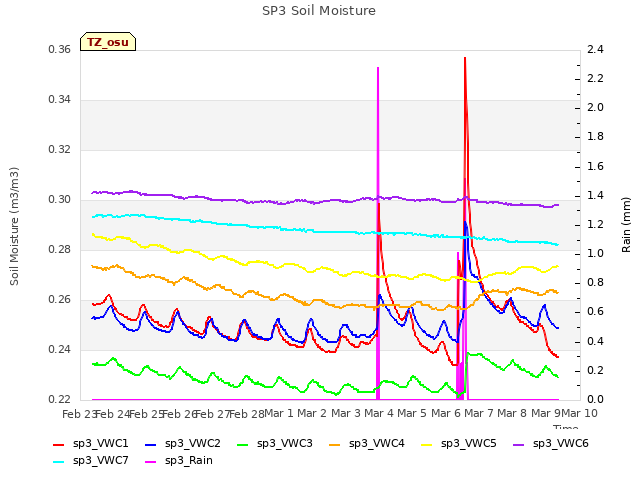The image size is (640, 480).
Task: Click the cyan sp3_VWC7 legend color marker
Action: click(59, 462)
